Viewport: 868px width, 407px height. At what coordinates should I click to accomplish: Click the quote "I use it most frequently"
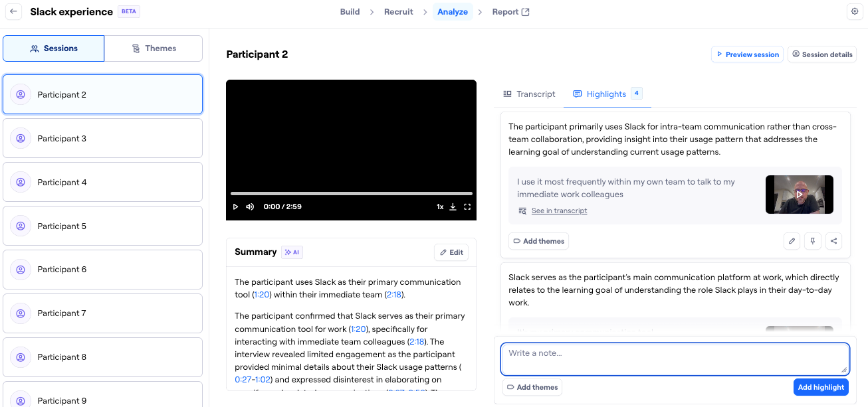coord(626,188)
